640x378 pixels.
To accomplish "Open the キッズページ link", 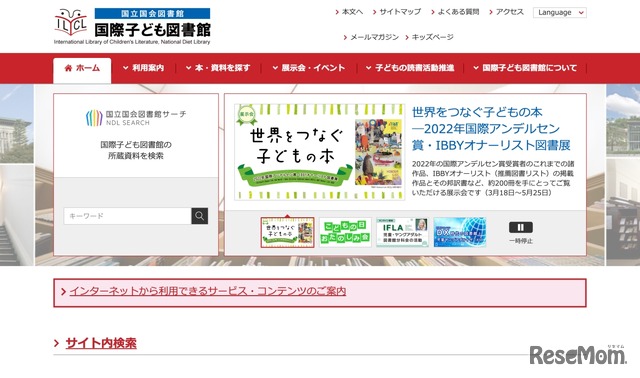I will [x=429, y=37].
